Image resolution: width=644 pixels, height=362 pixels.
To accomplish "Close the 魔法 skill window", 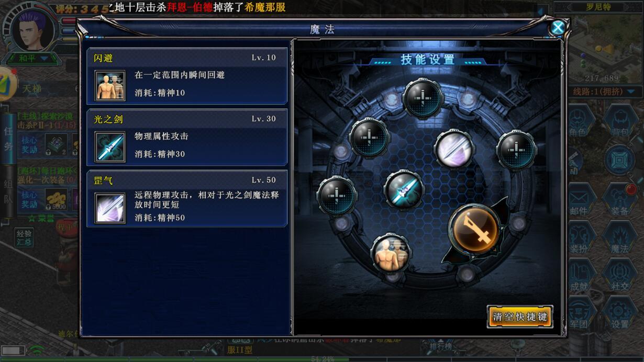I will (558, 28).
